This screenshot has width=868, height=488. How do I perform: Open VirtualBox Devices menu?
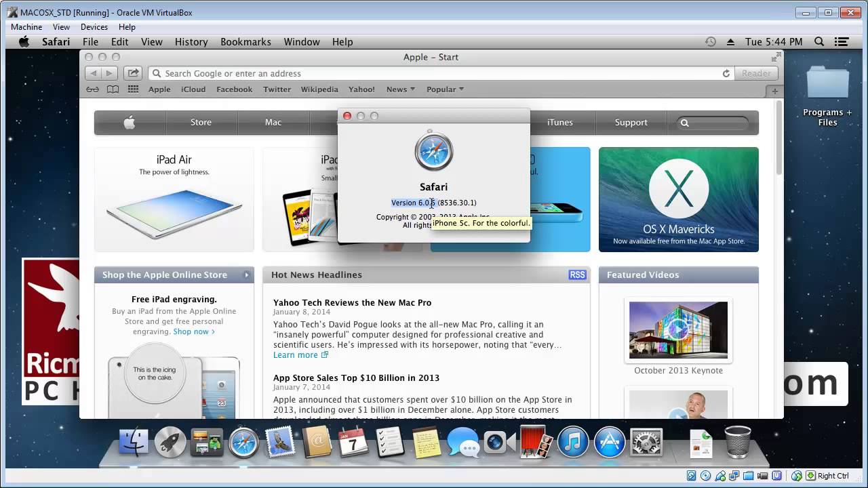[x=94, y=27]
